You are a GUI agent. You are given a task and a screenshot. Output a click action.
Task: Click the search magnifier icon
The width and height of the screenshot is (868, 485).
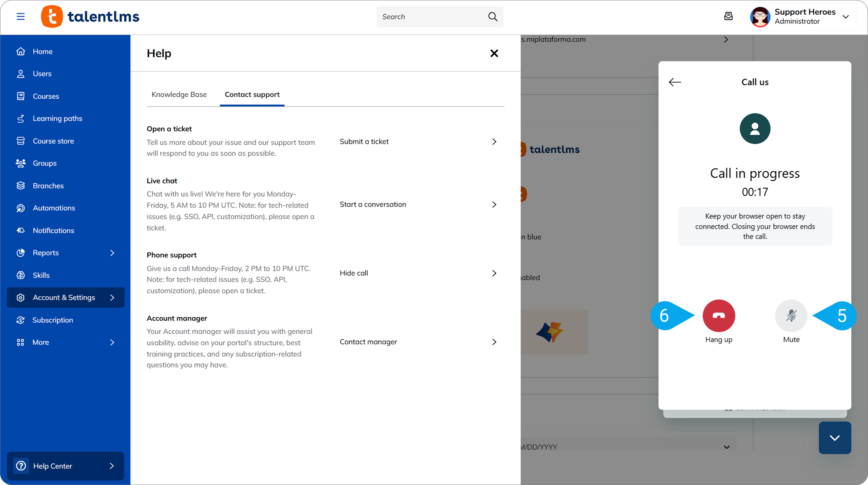[492, 17]
